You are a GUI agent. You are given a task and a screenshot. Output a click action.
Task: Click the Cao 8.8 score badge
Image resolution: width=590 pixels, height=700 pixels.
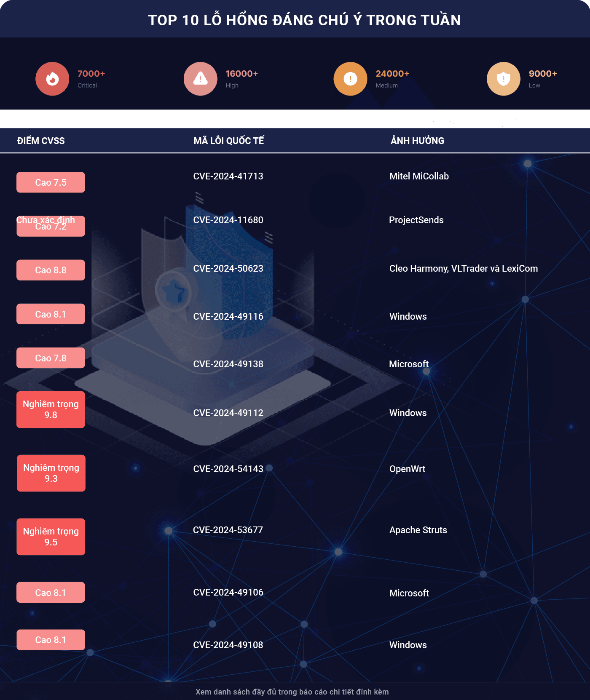[51, 270]
